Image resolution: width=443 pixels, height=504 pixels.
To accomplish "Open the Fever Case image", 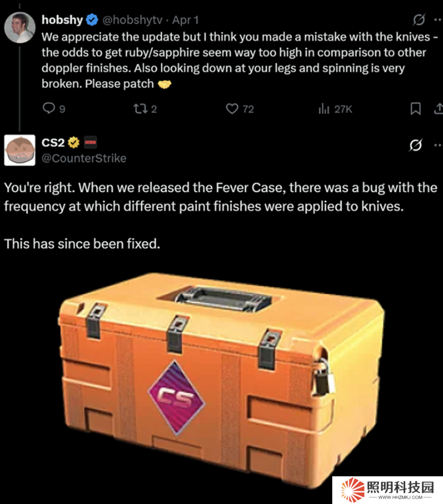I will point(221,381).
